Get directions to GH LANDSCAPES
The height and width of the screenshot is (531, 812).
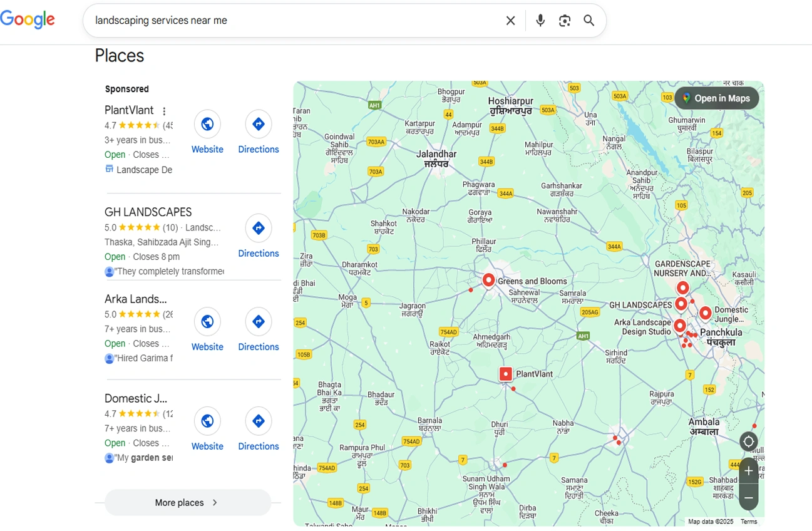tap(259, 229)
